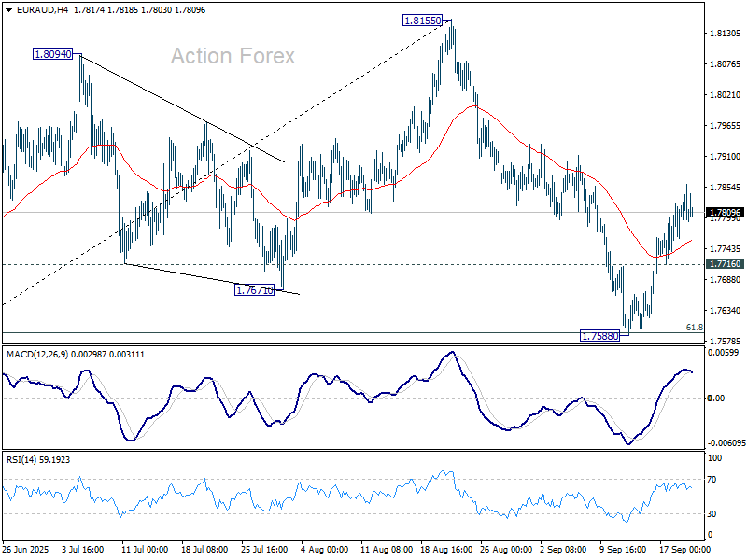747x560 pixels.
Task: Click the 1.77160 level tag on price axis
Action: (724, 264)
